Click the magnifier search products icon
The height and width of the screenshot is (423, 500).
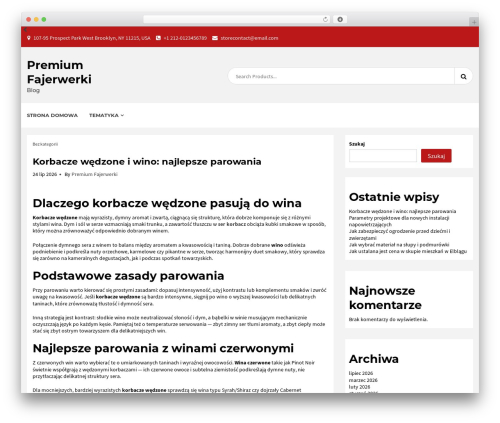click(463, 77)
